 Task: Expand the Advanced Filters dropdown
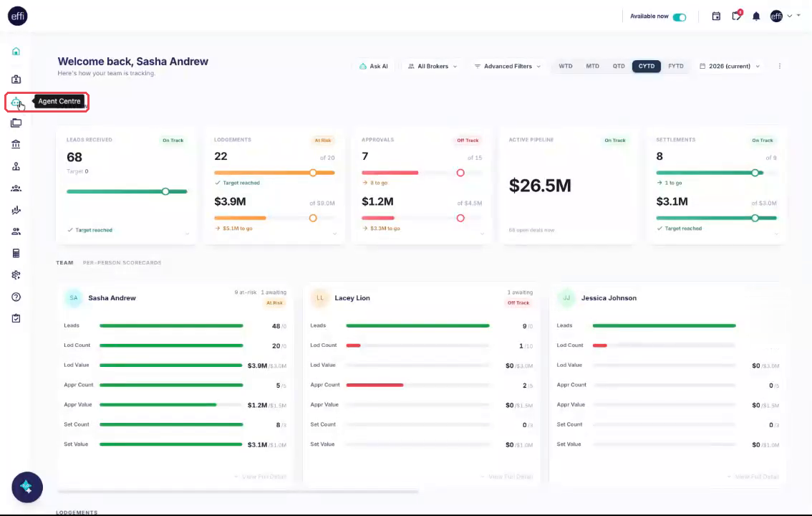click(x=508, y=67)
